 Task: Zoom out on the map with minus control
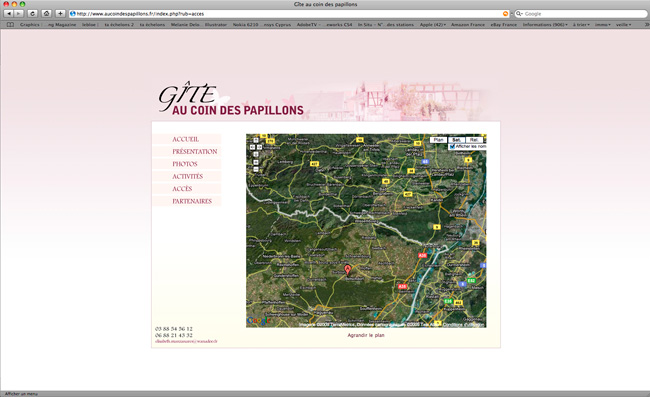[x=256, y=169]
